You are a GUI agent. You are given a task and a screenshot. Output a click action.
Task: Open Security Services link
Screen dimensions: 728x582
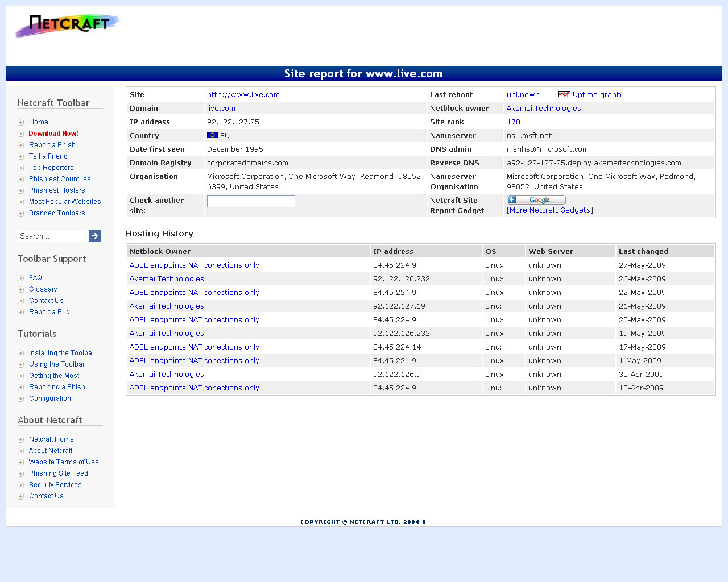coord(55,485)
